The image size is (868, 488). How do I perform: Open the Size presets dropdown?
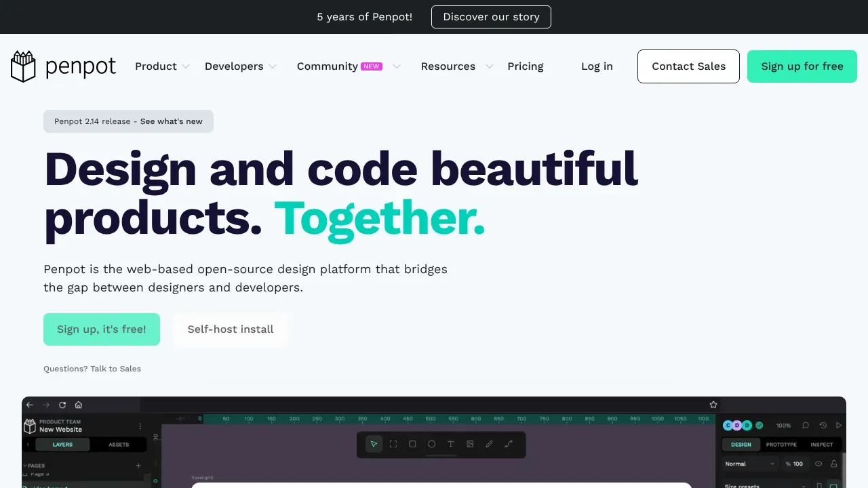(766, 485)
